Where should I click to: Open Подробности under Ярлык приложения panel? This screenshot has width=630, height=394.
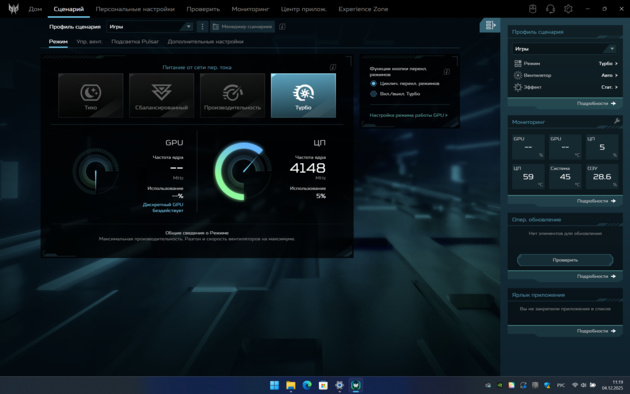[x=596, y=331]
